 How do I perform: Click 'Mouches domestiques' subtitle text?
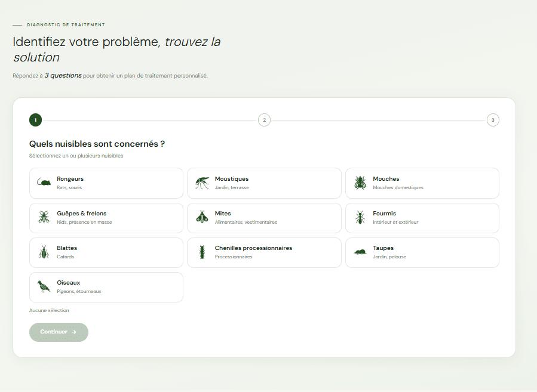[x=398, y=187]
